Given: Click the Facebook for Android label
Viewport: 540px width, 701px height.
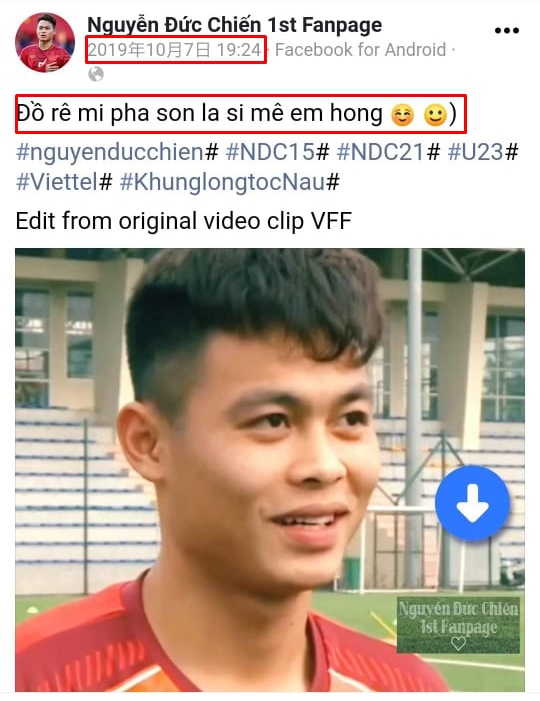Looking at the screenshot, I should point(360,50).
